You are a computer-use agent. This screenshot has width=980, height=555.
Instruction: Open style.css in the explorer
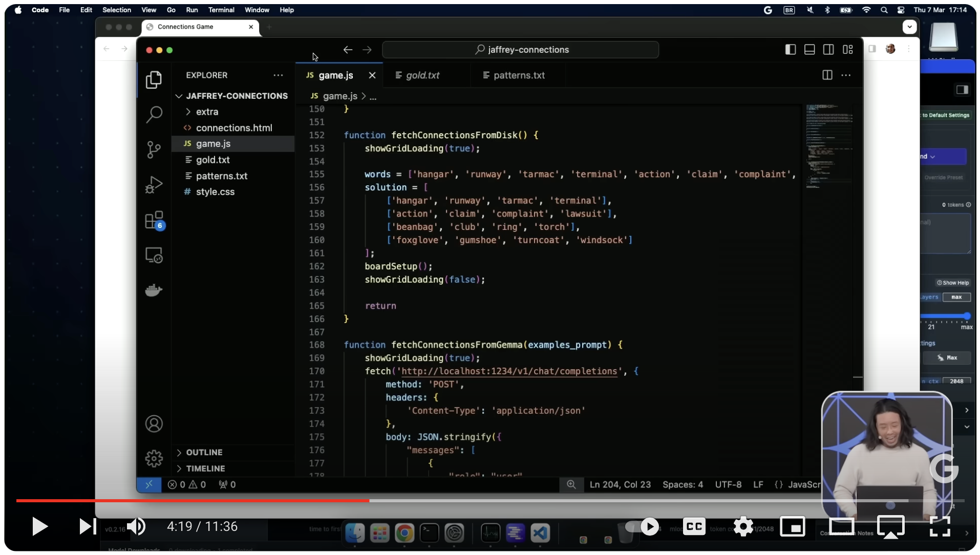(x=215, y=191)
